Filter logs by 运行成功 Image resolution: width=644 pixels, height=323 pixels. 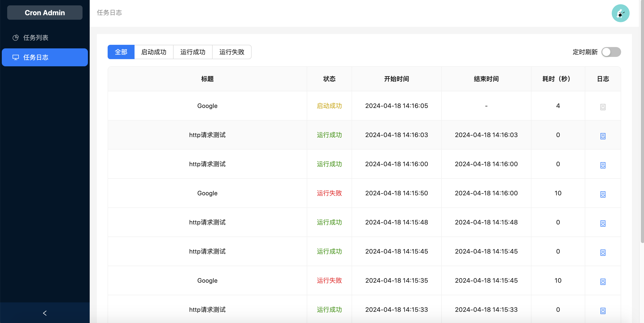tap(192, 52)
